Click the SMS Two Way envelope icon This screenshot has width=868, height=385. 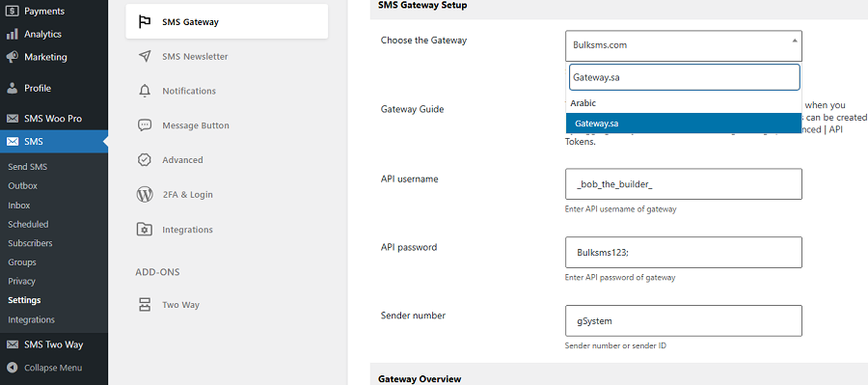[13, 344]
